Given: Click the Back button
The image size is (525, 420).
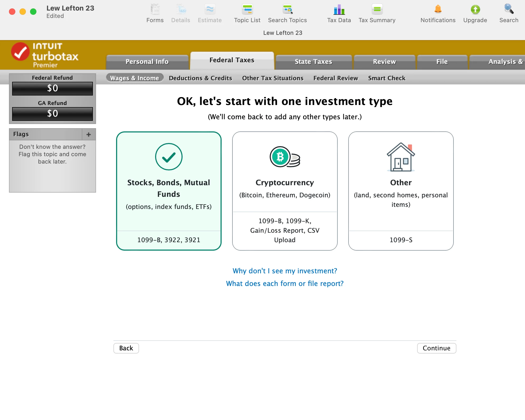Looking at the screenshot, I should pos(126,348).
